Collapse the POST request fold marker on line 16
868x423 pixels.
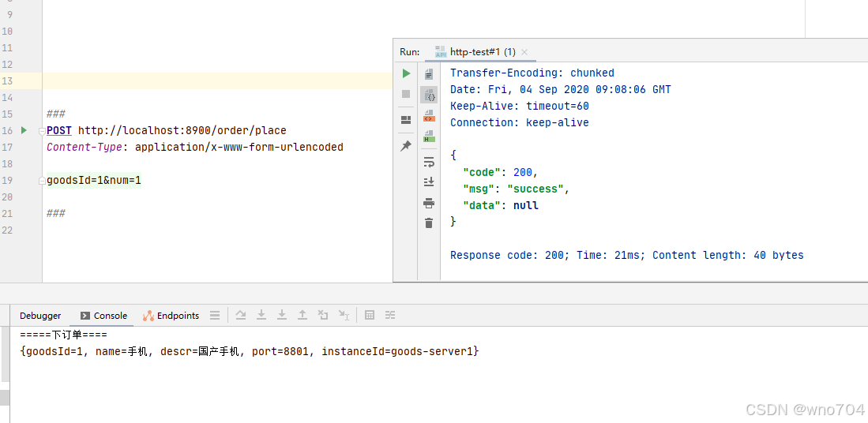pyautogui.click(x=42, y=131)
